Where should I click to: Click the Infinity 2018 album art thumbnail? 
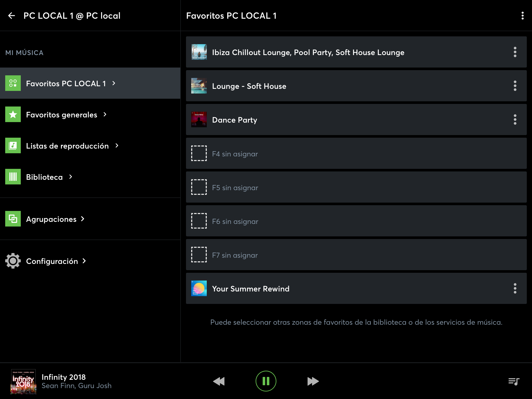[23, 381]
